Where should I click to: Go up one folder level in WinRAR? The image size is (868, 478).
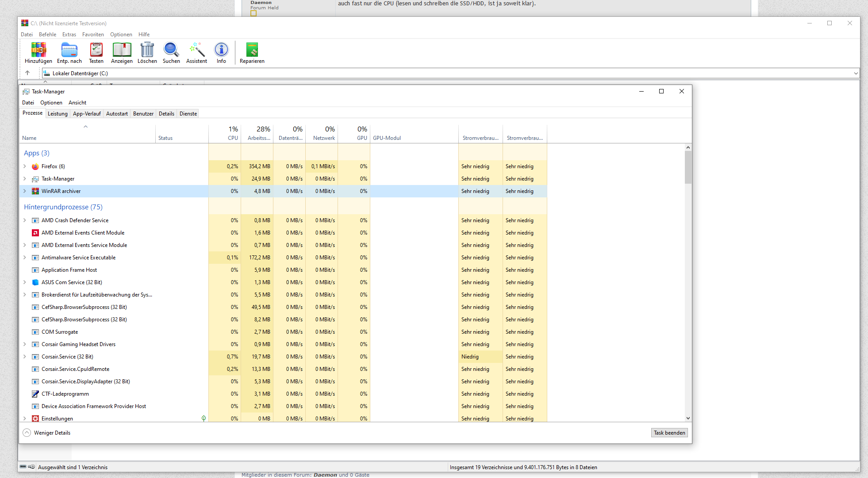click(x=27, y=73)
